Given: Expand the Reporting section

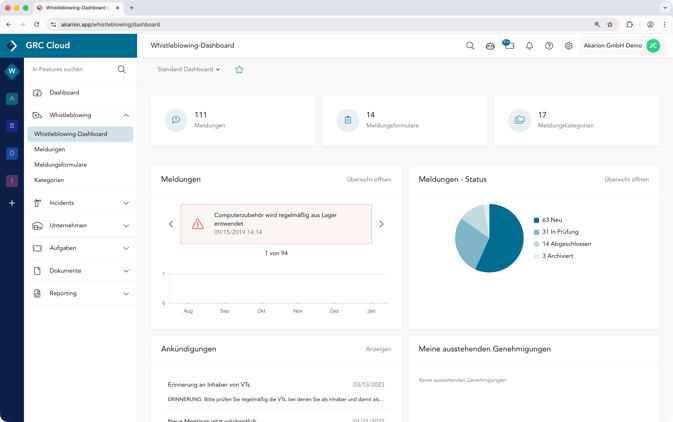Looking at the screenshot, I should pyautogui.click(x=126, y=294).
